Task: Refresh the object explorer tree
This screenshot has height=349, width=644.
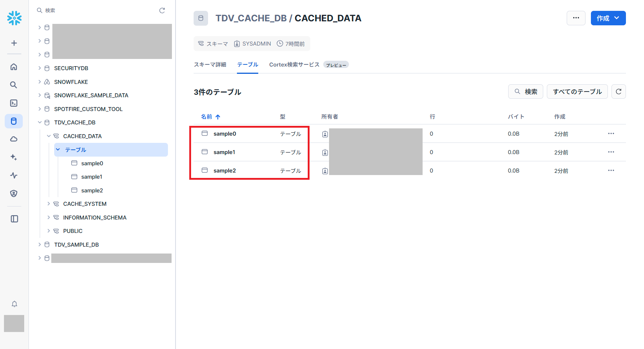Action: tap(162, 10)
